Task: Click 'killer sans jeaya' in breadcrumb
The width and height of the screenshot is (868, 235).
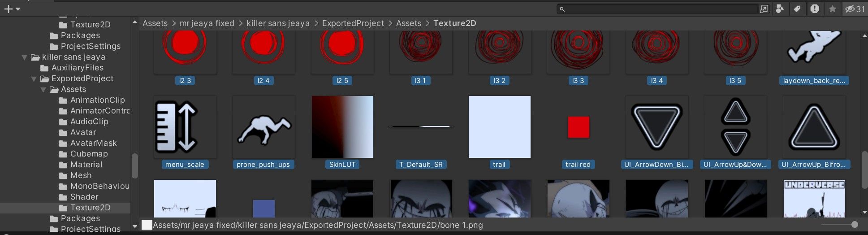Action: pyautogui.click(x=278, y=23)
